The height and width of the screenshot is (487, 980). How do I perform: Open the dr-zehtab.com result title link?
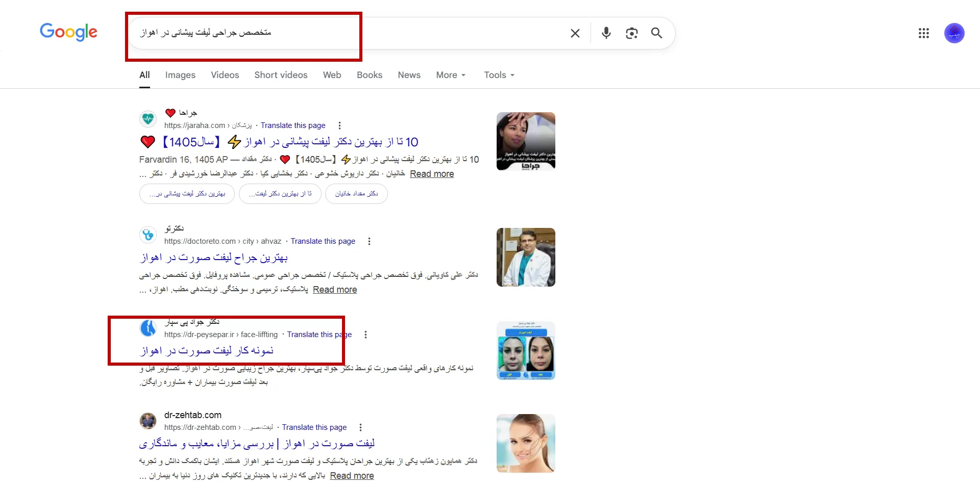[x=257, y=444]
